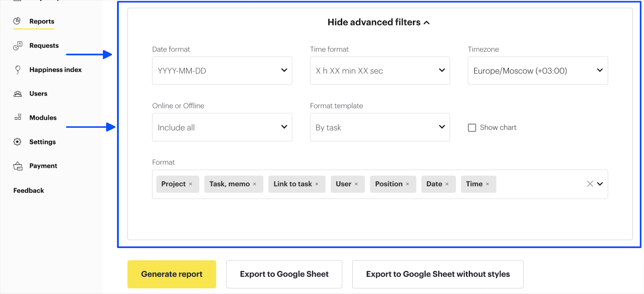Click the Users group icon
Image resolution: width=644 pixels, height=294 pixels.
(18, 94)
